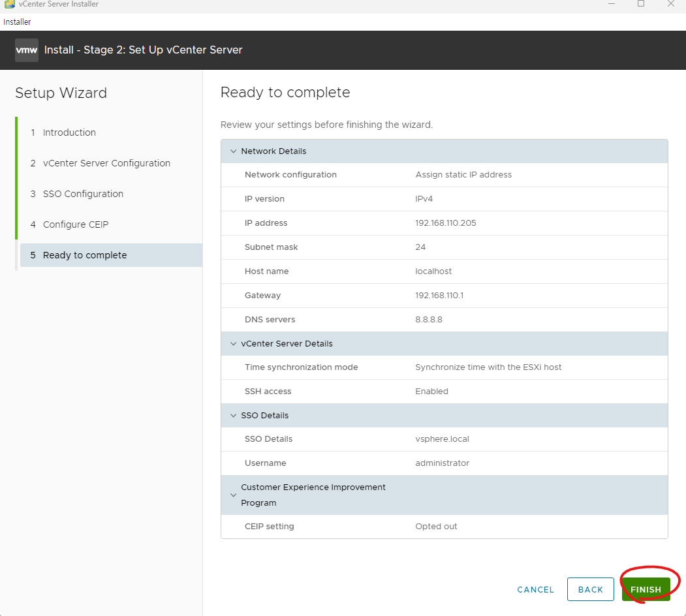This screenshot has height=616, width=686.
Task: Click the 'SSH access' row label
Action: click(x=268, y=391)
